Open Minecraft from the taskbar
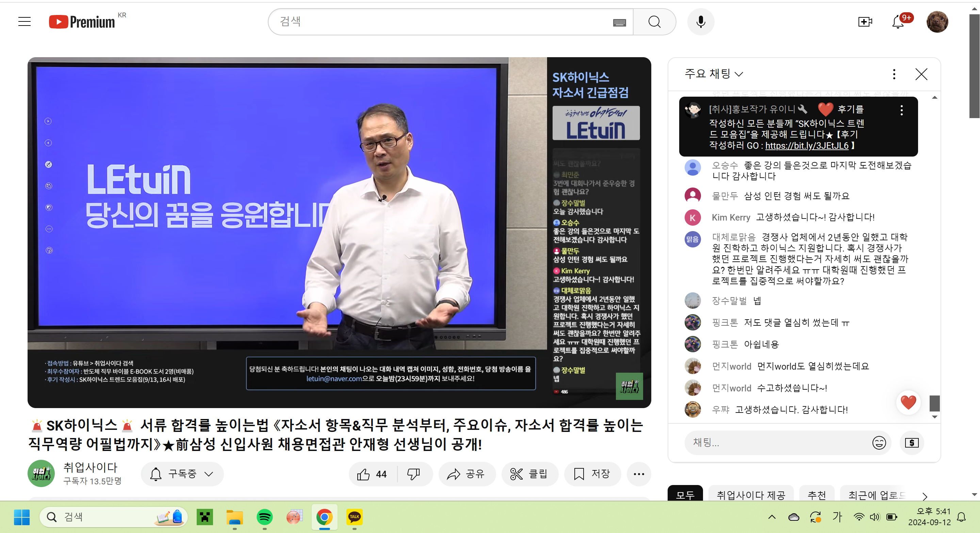Screen dimensions: 980x533 [x=205, y=517]
